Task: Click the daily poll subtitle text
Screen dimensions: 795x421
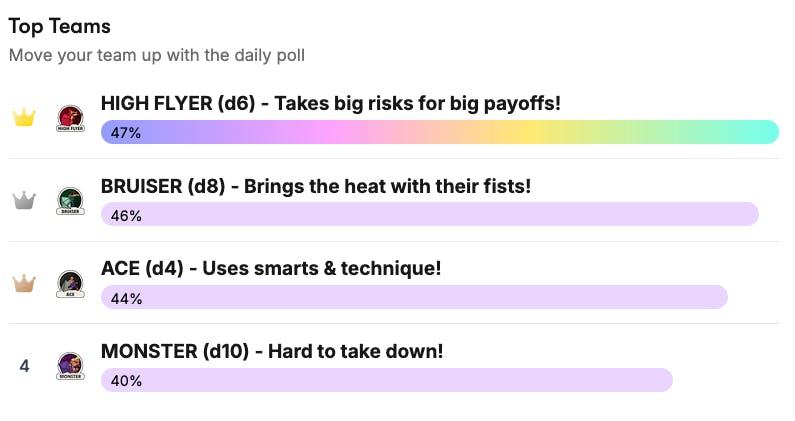Action: click(x=157, y=55)
